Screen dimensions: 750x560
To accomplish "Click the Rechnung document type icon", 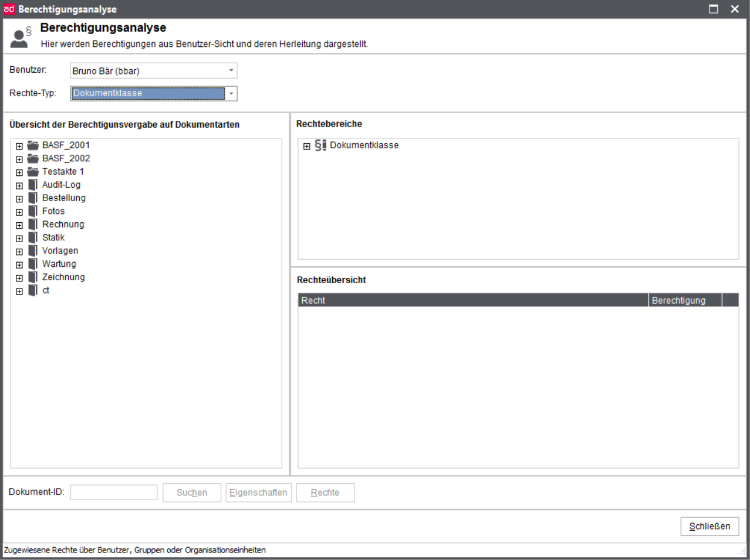I will pyautogui.click(x=33, y=225).
